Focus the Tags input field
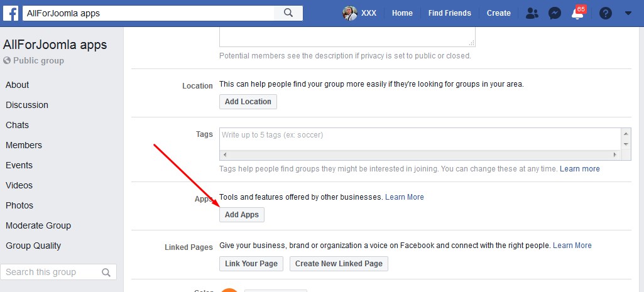 (x=418, y=135)
